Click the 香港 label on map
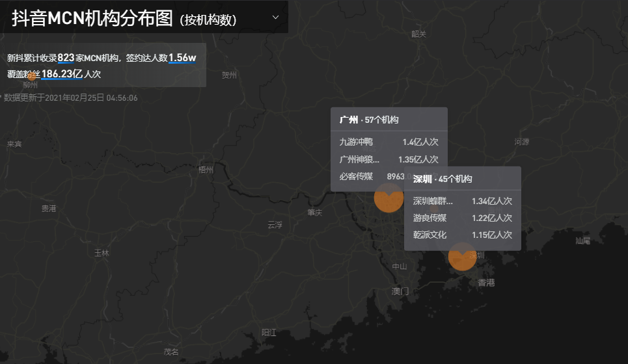 tap(486, 283)
